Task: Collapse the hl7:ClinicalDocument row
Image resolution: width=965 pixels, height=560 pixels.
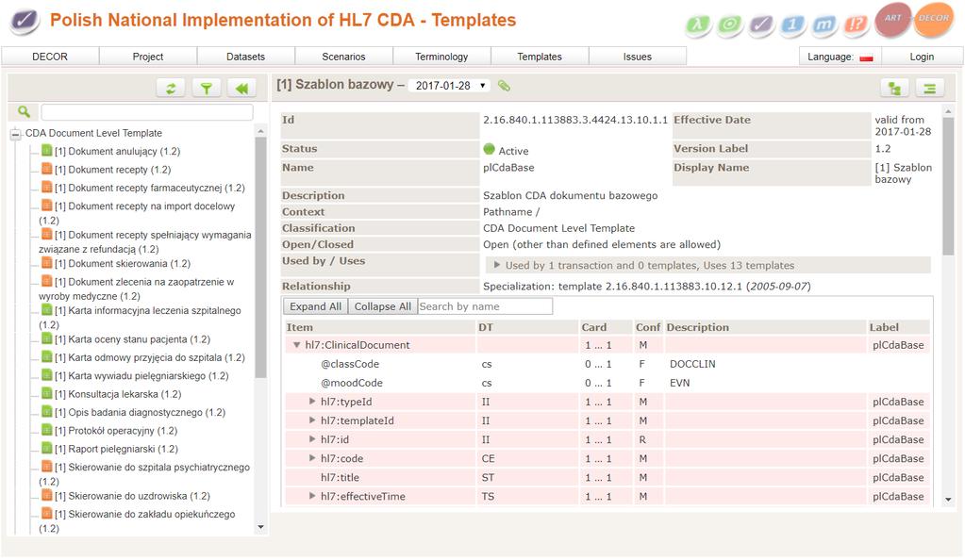Action: coord(296,345)
